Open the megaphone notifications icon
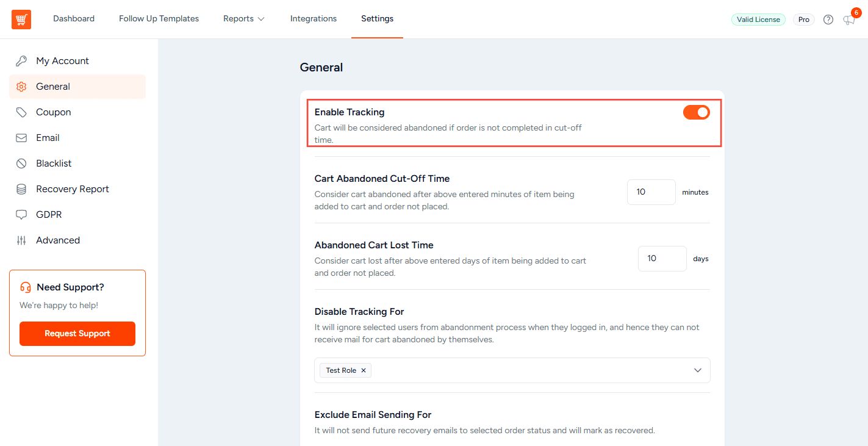The height and width of the screenshot is (446, 868). coord(848,20)
